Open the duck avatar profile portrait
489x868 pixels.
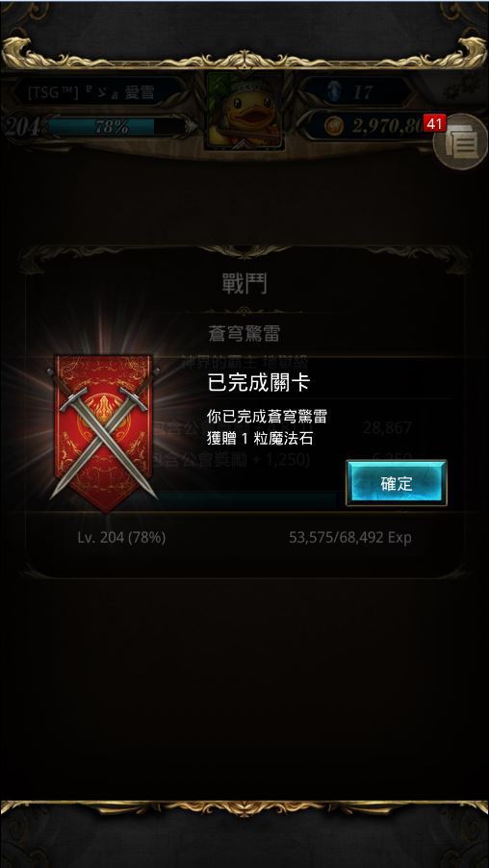(244, 111)
